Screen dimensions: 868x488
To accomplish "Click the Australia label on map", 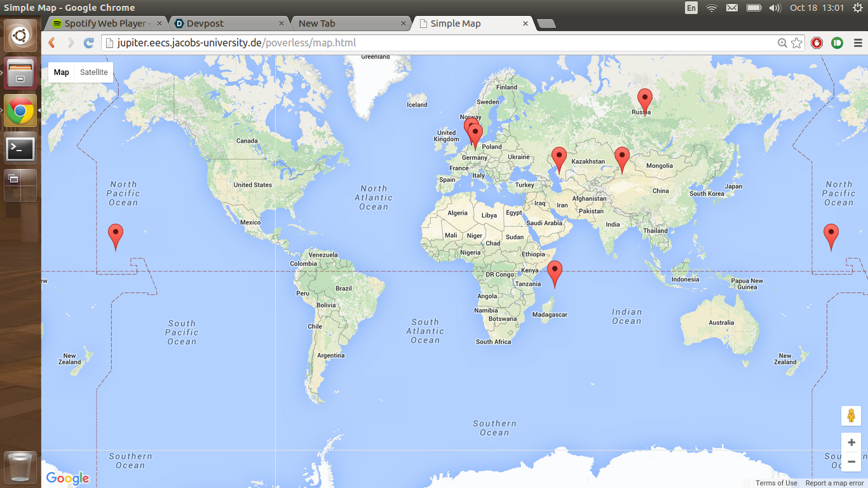I will pyautogui.click(x=721, y=323).
